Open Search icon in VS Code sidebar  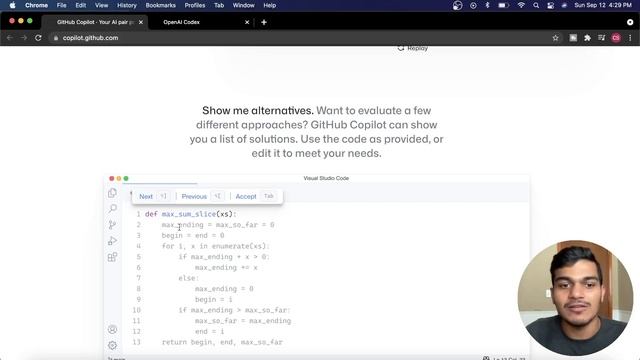[112, 209]
